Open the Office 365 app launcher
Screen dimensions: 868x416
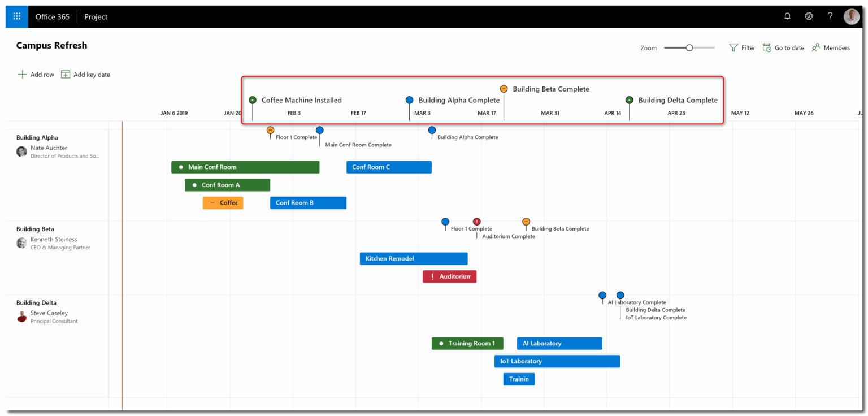click(x=16, y=16)
